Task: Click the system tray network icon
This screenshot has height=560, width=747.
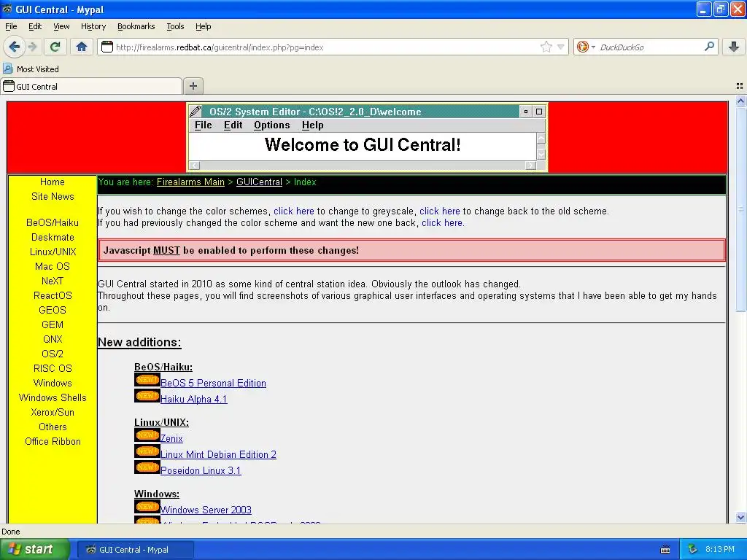Action: point(693,550)
